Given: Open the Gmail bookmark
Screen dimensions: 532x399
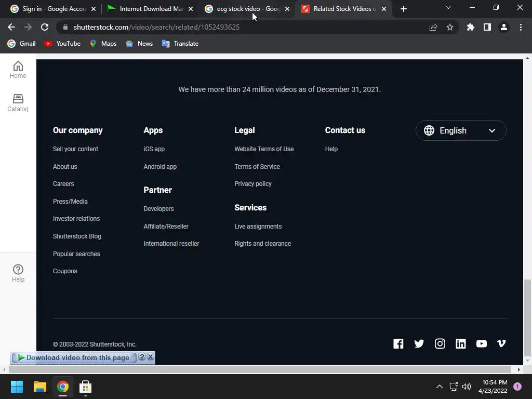Looking at the screenshot, I should 22,44.
